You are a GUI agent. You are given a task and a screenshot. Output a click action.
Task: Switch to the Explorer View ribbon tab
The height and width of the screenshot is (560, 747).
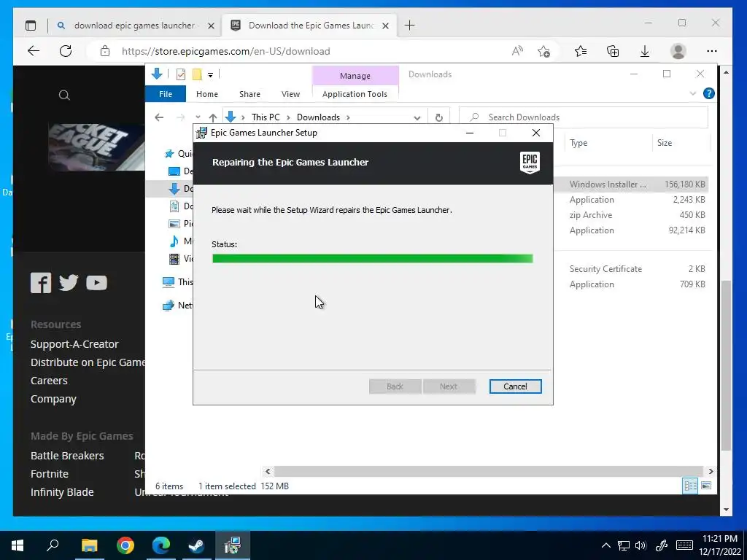(x=290, y=94)
